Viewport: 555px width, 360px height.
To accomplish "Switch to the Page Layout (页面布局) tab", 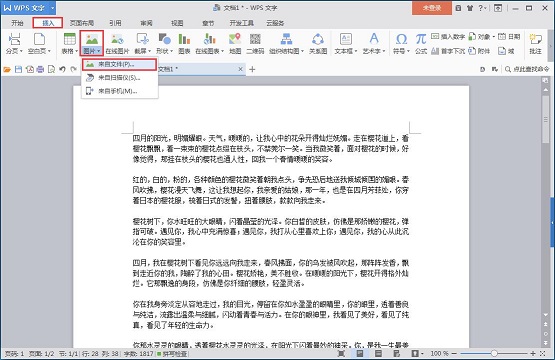I will click(81, 23).
